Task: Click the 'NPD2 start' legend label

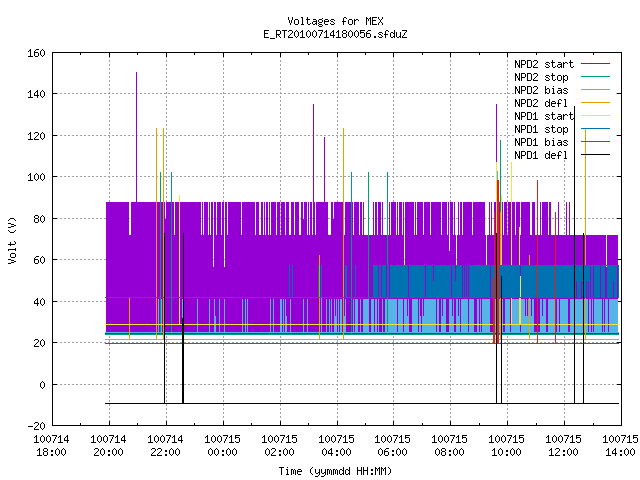Action: [x=544, y=64]
